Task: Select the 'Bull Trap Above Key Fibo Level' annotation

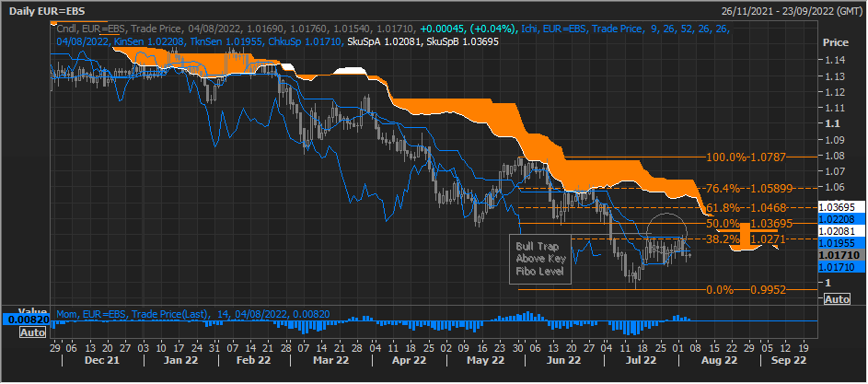Action: 538,259
